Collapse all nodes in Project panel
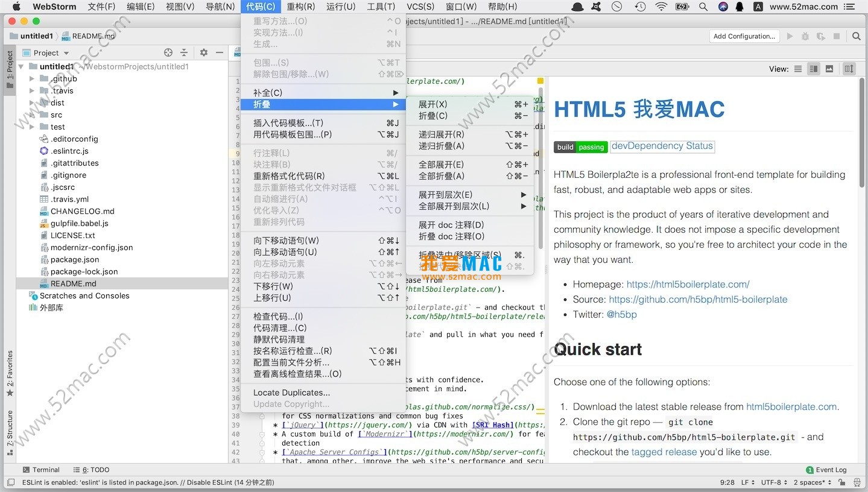This screenshot has height=492, width=868. [184, 52]
